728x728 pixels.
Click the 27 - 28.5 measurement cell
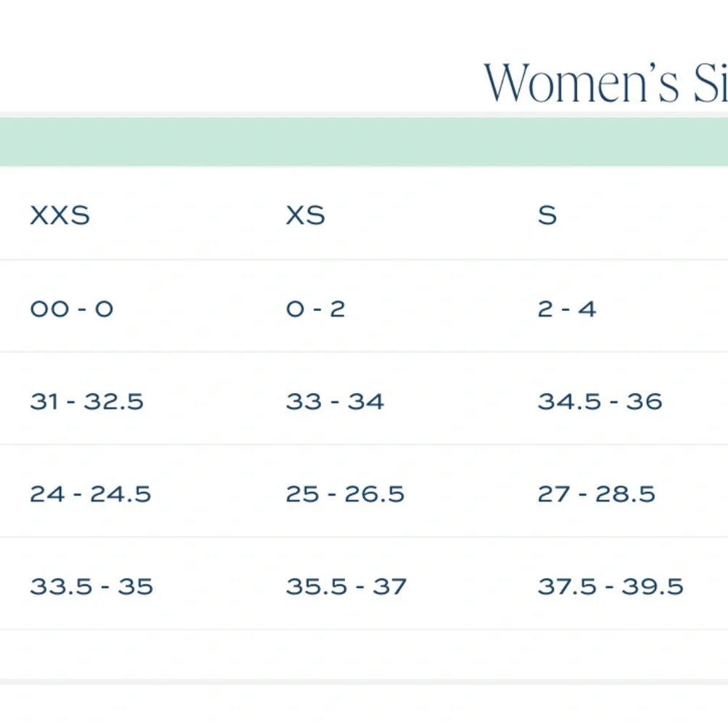[597, 494]
